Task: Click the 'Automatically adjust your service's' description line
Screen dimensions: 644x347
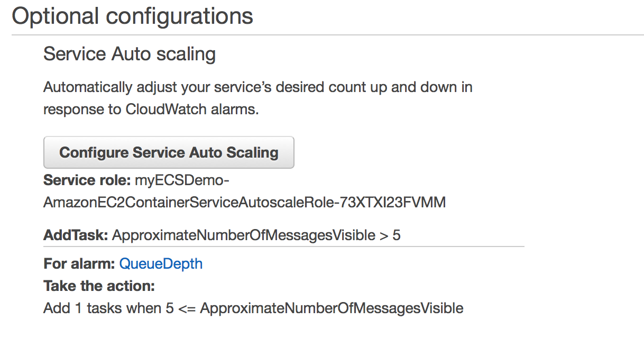Action: click(258, 87)
